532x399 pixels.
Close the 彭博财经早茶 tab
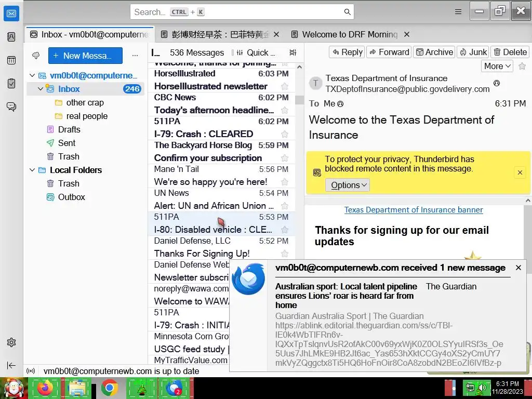coord(276,34)
